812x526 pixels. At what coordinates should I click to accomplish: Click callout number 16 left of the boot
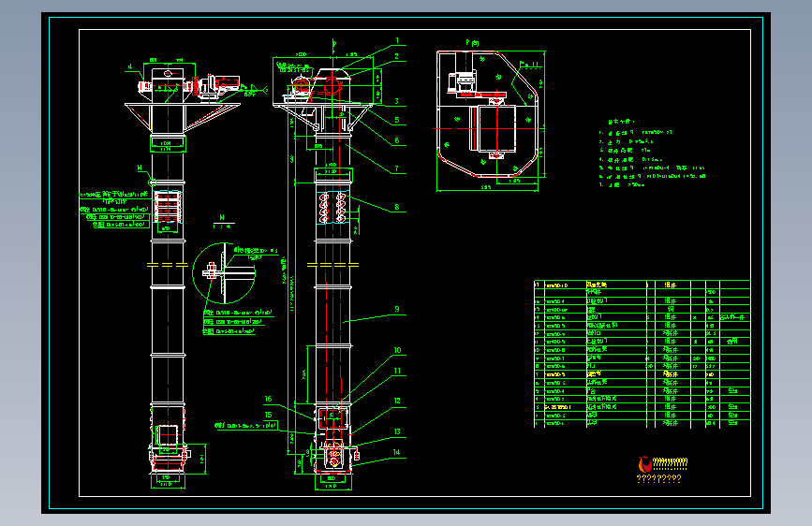tap(268, 399)
